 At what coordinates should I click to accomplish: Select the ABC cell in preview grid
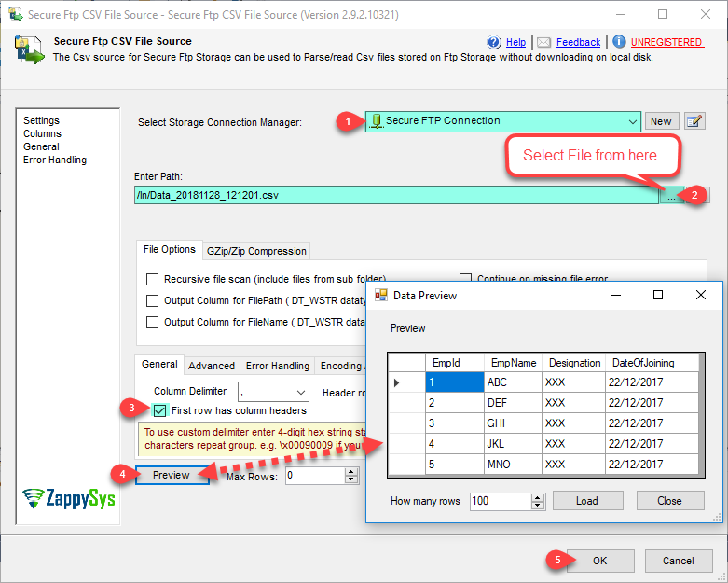tap(513, 382)
